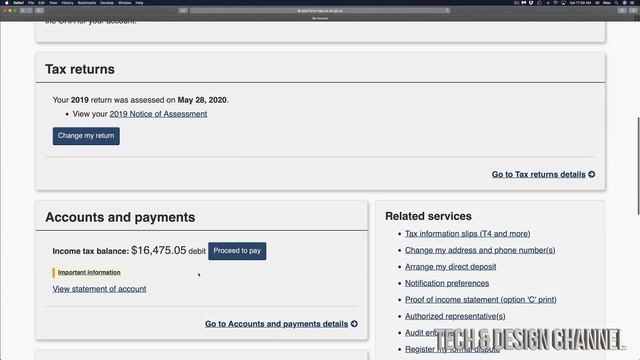640x360 pixels.
Task: Click the Spotlight search icon in menu bar
Action: pos(616,3)
